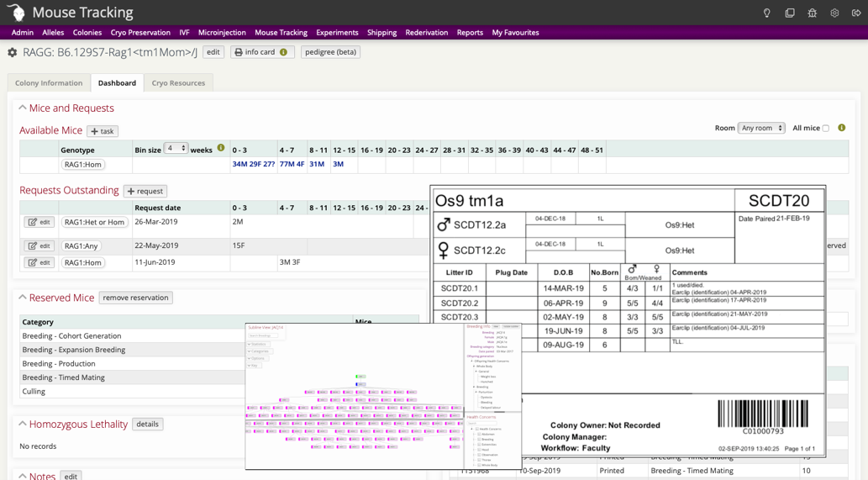Screen dimensions: 868x480
Task: Collapse the Reserved Mice section
Action: (x=23, y=298)
